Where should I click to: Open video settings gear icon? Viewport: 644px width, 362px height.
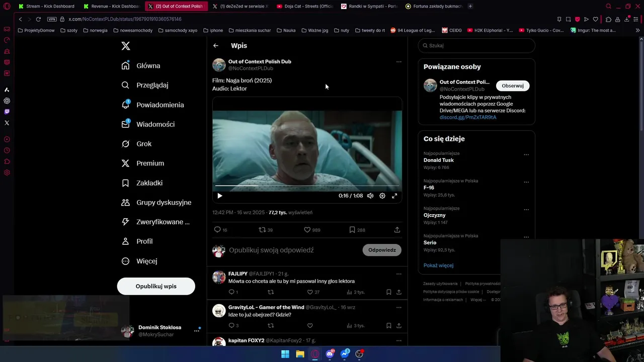point(382,196)
